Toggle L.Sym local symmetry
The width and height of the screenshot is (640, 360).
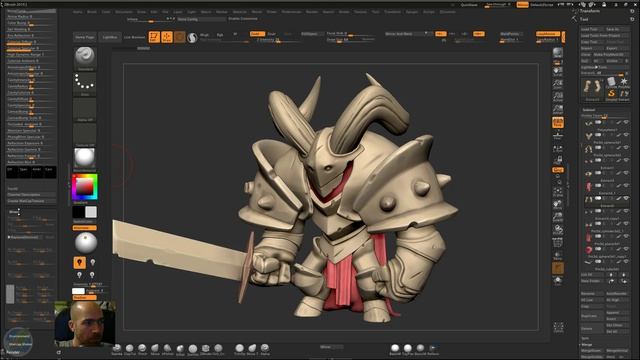[x=558, y=148]
